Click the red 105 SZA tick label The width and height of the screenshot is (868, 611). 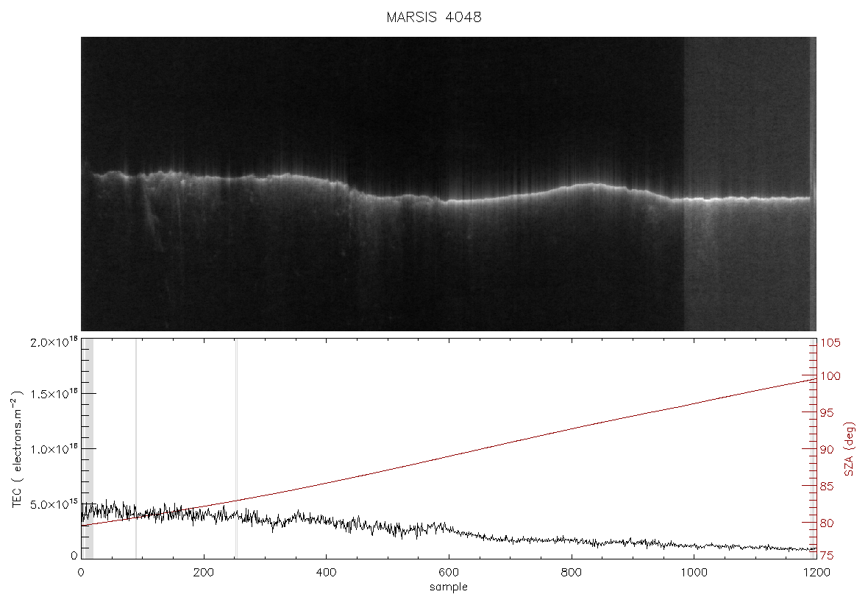pyautogui.click(x=830, y=343)
